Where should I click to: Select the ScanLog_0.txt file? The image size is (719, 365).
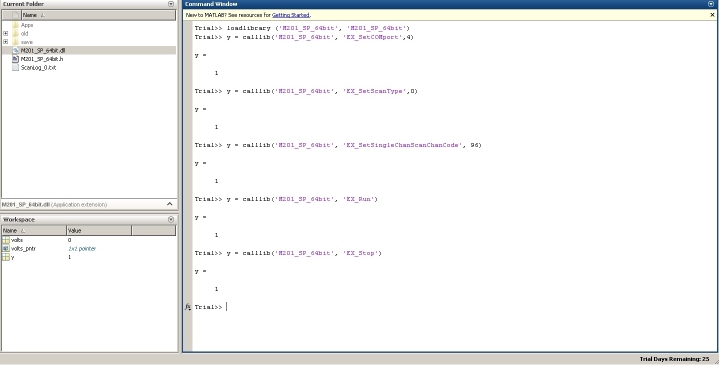click(38, 67)
